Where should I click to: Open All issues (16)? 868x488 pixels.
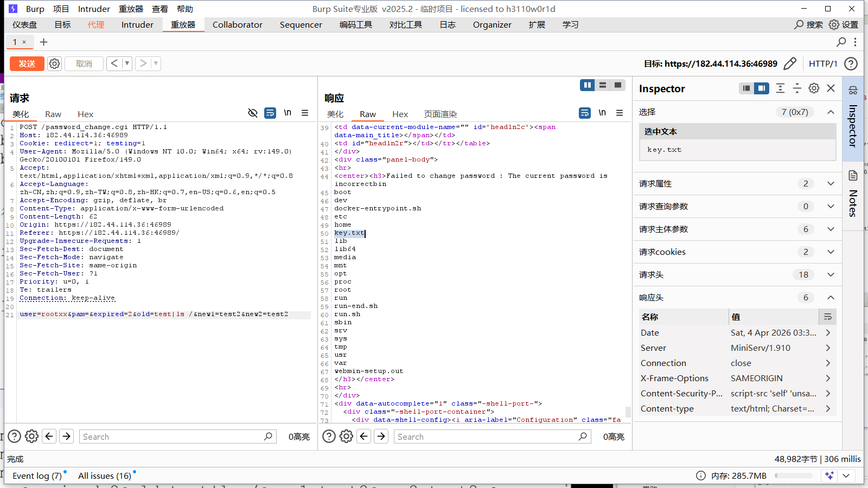click(x=105, y=476)
